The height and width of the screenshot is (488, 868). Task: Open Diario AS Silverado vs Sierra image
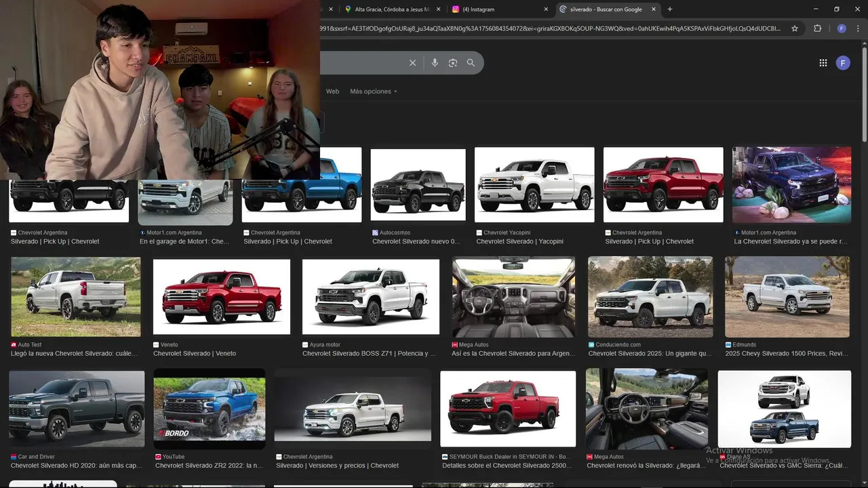[x=785, y=409]
